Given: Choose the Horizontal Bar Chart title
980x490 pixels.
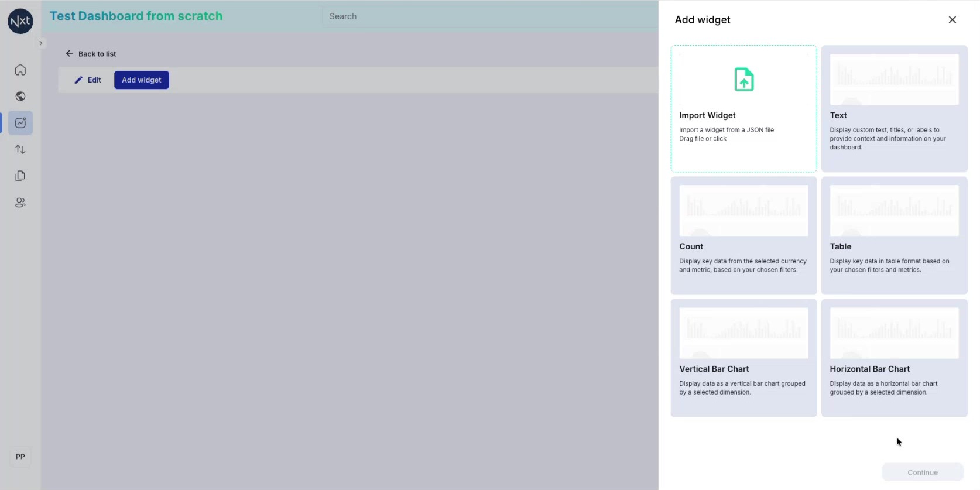Looking at the screenshot, I should (870, 369).
